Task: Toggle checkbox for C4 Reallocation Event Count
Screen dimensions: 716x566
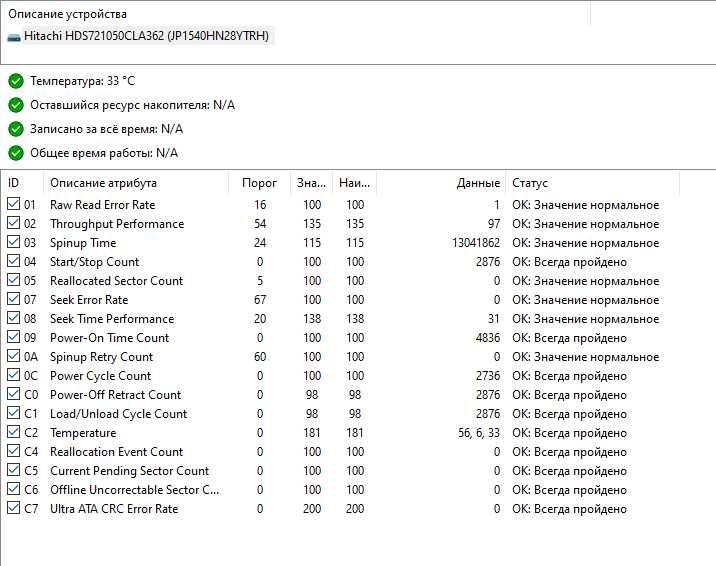Action: (13, 451)
